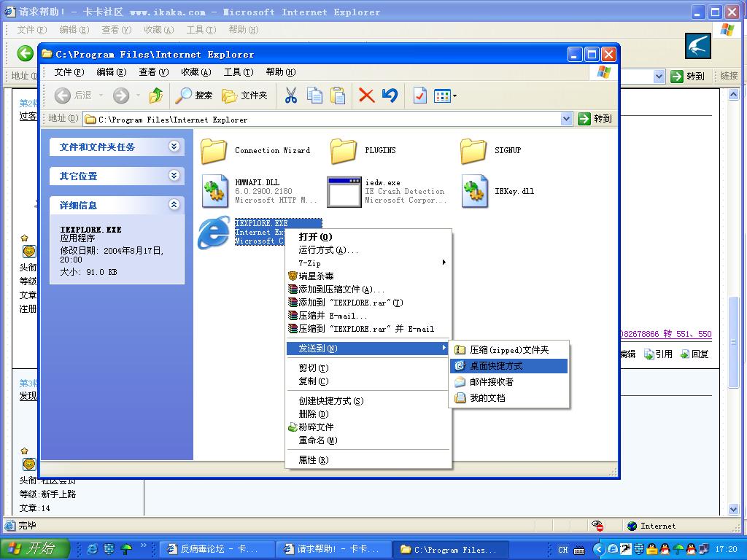Choose 删除(D) in context menu
Viewport: 747px width, 560px height.
(368, 414)
